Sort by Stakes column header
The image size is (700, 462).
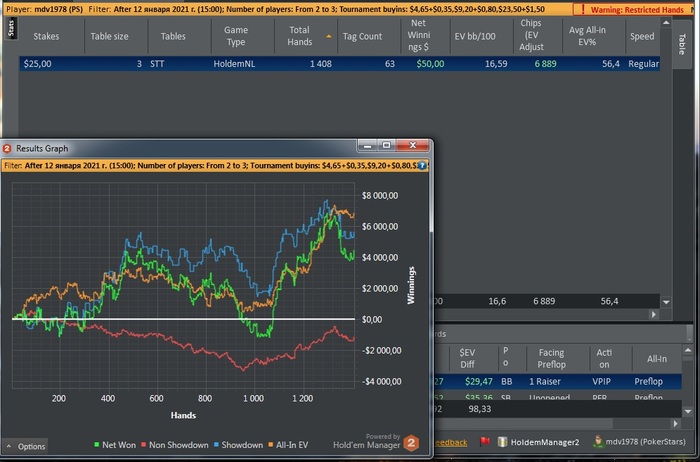click(46, 36)
